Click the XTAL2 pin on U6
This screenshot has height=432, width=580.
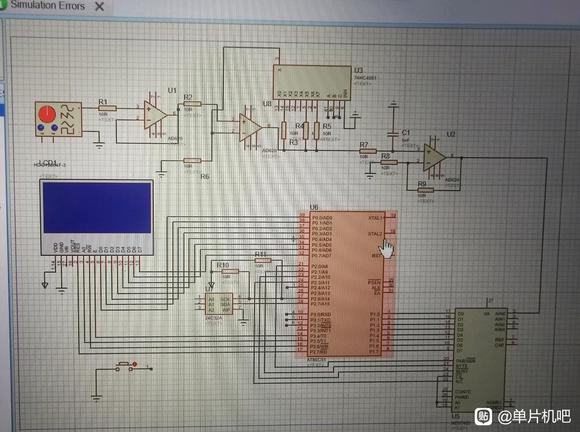375,234
